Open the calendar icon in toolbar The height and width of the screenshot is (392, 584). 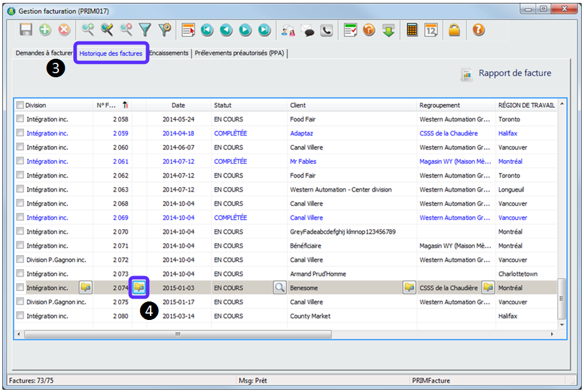(431, 30)
